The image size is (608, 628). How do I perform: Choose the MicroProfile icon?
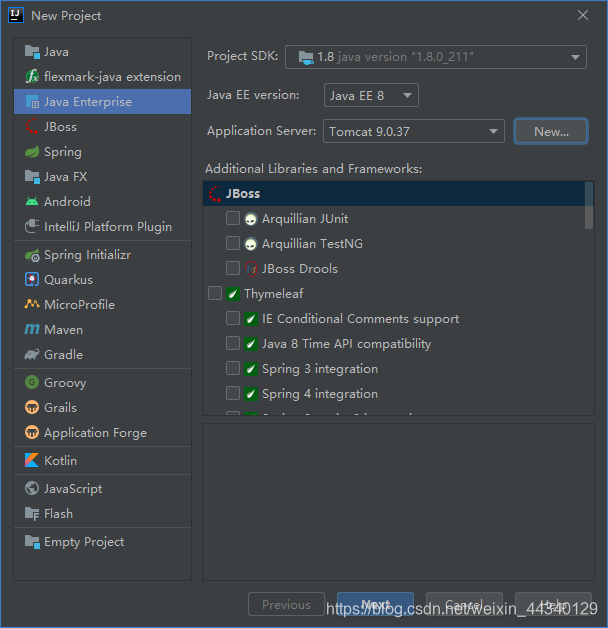(x=32, y=304)
